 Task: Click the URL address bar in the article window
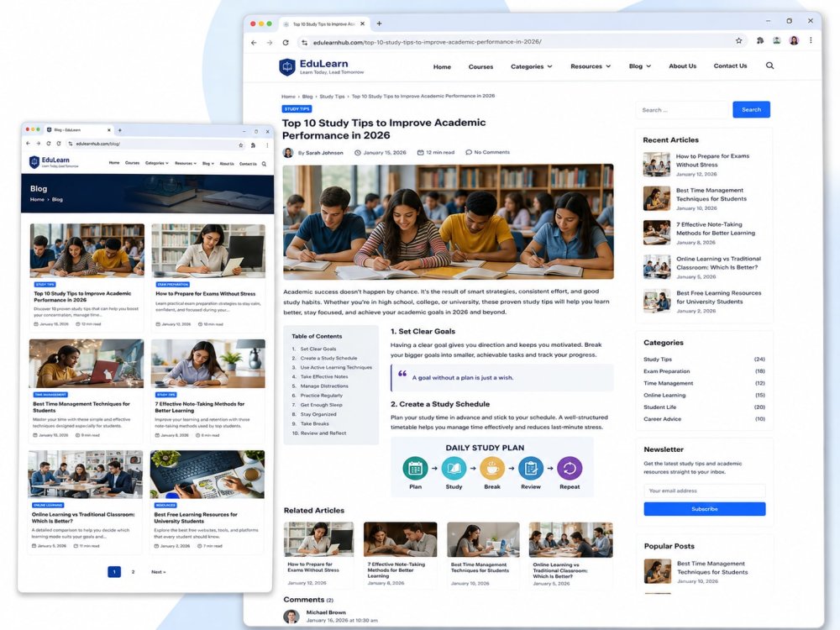pyautogui.click(x=522, y=41)
